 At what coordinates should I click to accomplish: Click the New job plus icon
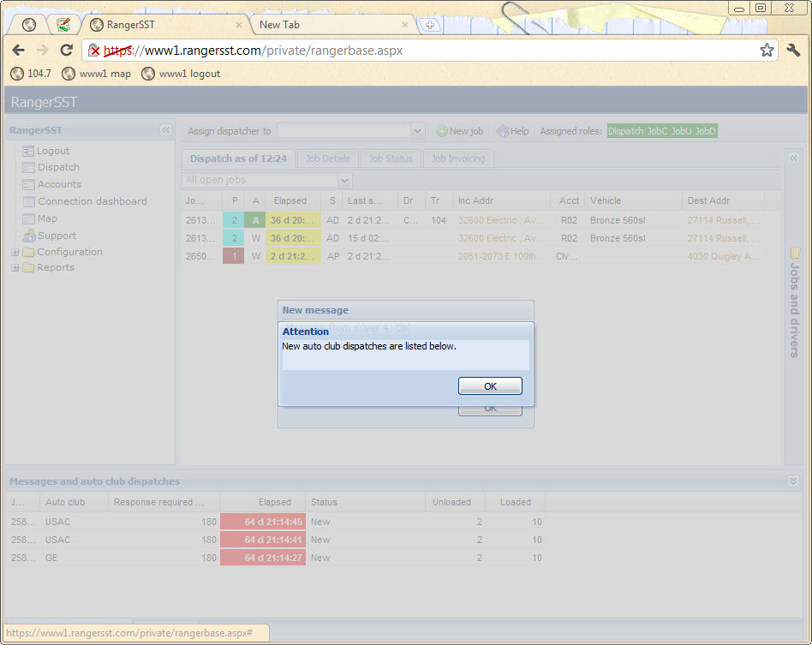pos(442,131)
